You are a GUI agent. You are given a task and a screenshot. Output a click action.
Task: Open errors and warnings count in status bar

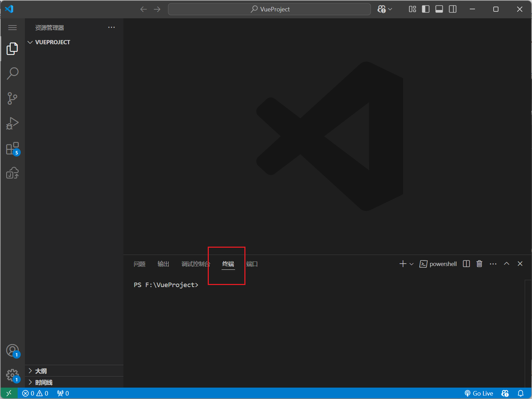[x=35, y=393]
